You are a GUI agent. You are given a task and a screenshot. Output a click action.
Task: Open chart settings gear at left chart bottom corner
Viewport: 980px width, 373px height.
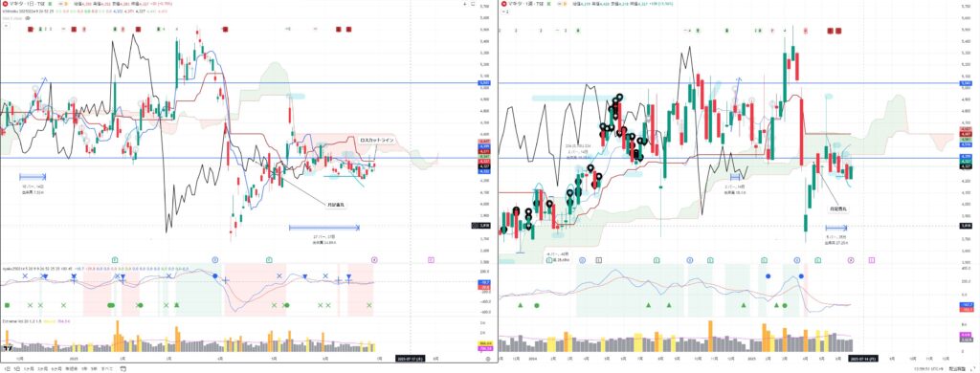487,360
